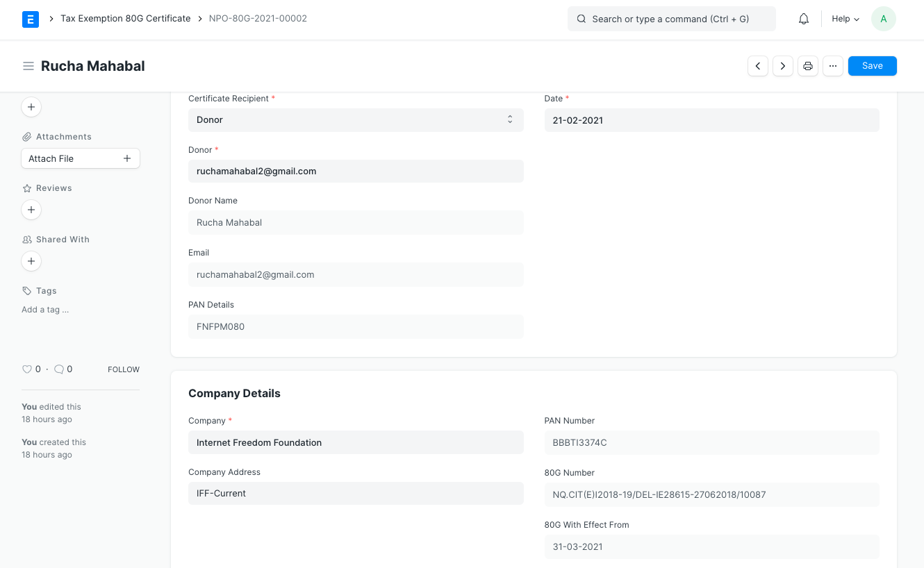Viewport: 924px width, 568px height.
Task: Open the user avatar menu
Action: (x=883, y=19)
